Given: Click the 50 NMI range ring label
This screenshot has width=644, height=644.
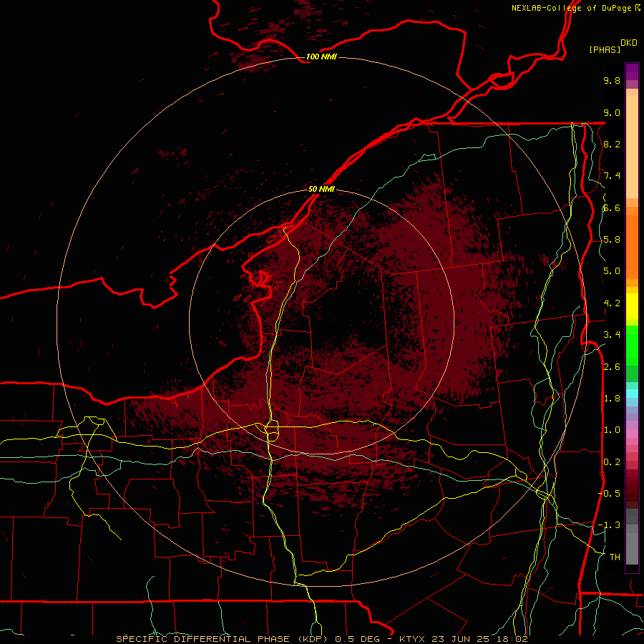Looking at the screenshot, I should [321, 189].
